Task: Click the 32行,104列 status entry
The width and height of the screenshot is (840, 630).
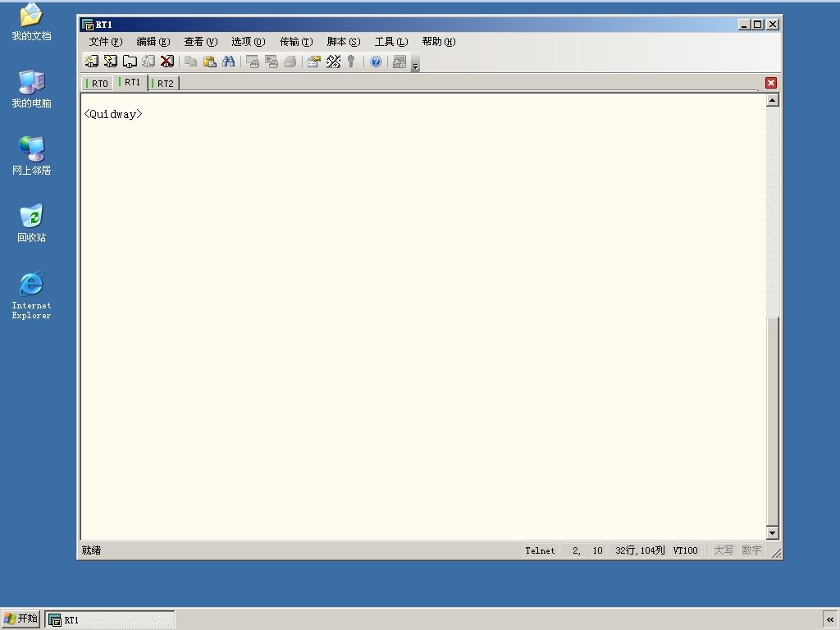Action: click(640, 550)
